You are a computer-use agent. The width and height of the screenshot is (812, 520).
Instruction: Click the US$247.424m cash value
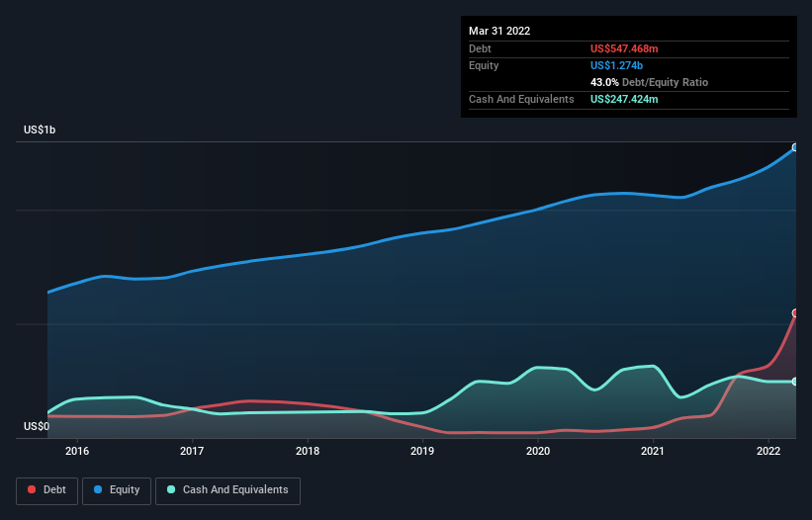624,99
